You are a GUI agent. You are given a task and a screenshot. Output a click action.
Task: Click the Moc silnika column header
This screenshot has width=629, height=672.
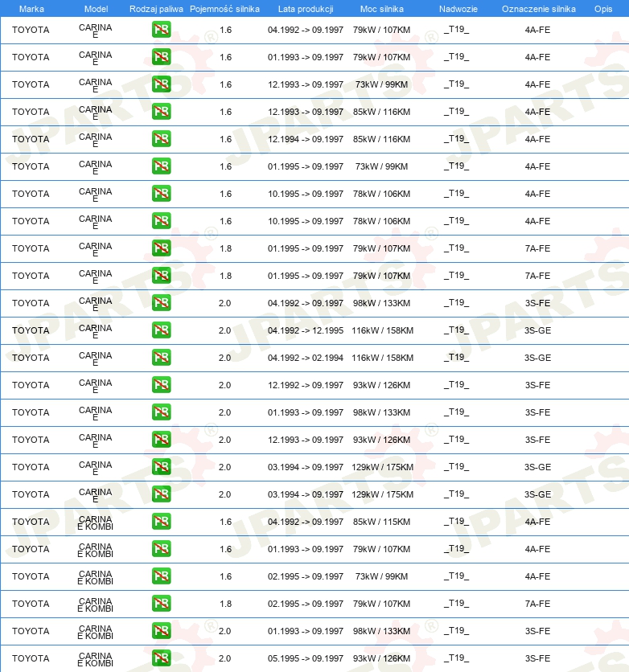(381, 9)
